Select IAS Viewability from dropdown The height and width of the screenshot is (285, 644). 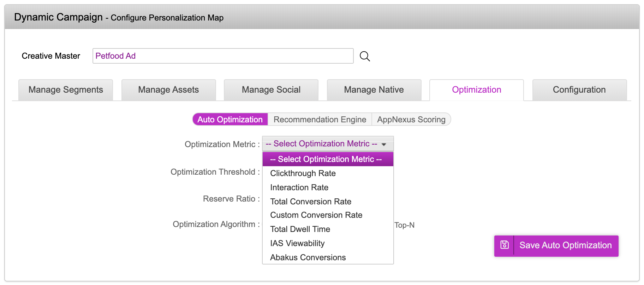point(297,243)
